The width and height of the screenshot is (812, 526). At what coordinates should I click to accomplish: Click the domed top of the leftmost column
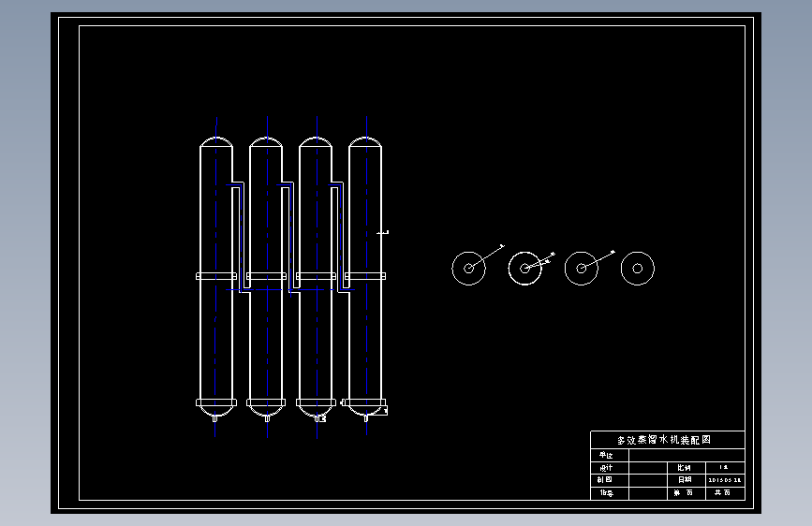216,142
